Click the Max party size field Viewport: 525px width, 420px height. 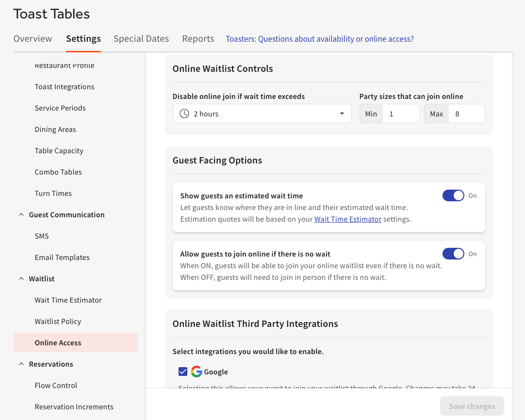click(x=466, y=113)
